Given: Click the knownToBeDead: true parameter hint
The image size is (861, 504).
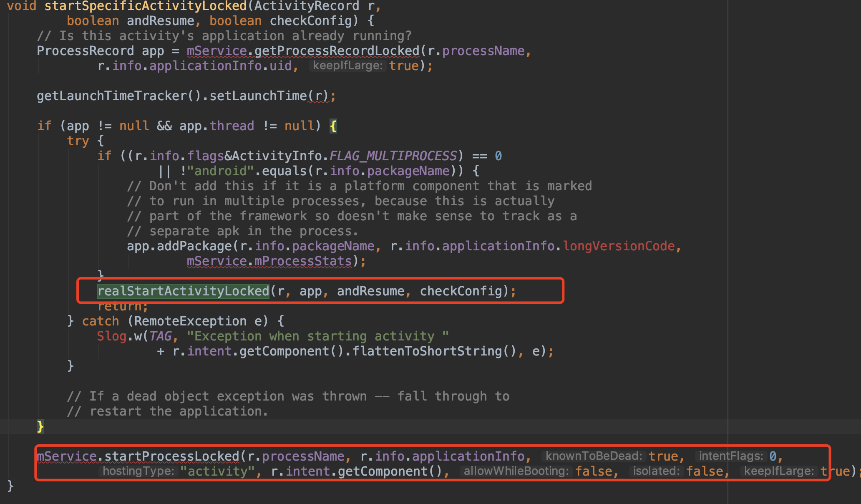Looking at the screenshot, I should click(x=594, y=456).
